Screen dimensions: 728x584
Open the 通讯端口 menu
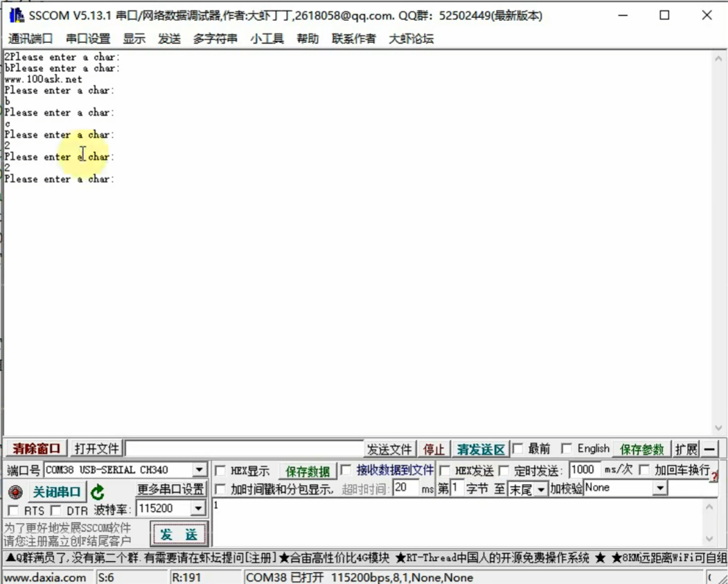[x=30, y=39]
